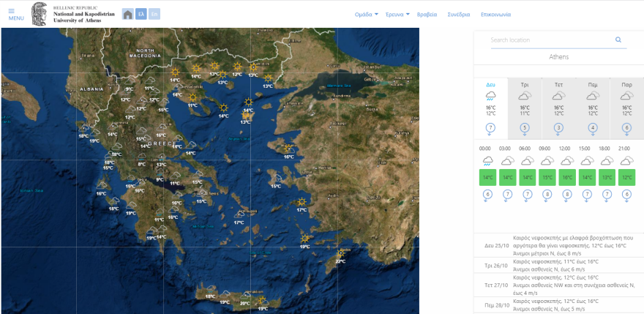
Task: Select the Τρι forecast tab
Action: pyautogui.click(x=525, y=108)
